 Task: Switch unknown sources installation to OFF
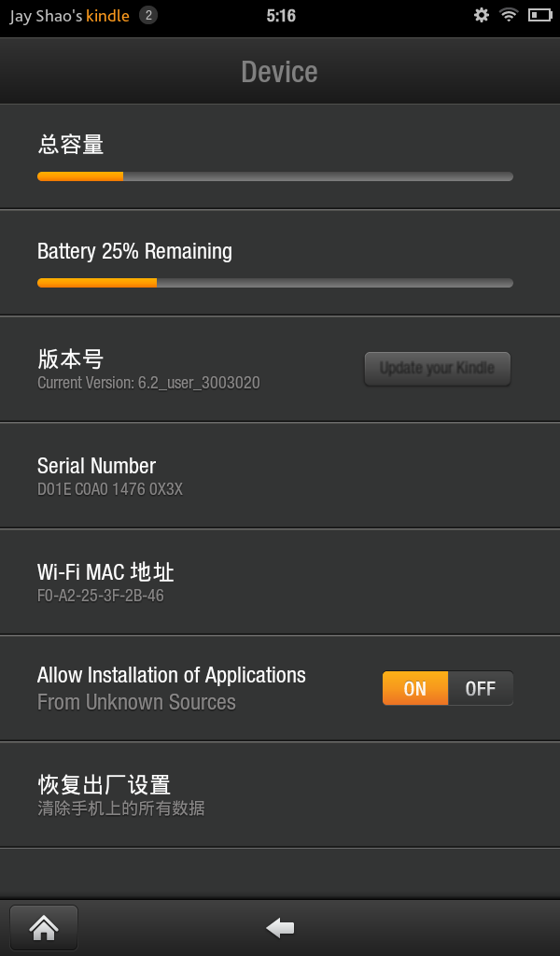481,689
